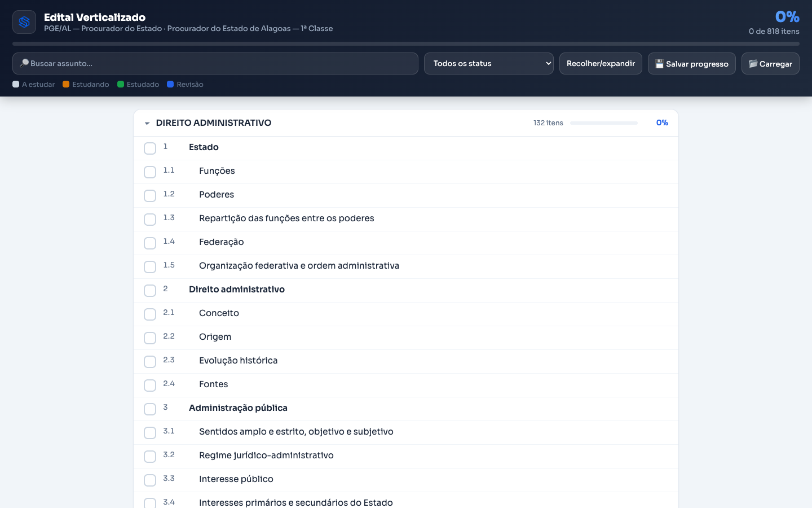Check the box for 1.1 Funções
This screenshot has height=508, width=812.
point(150,172)
